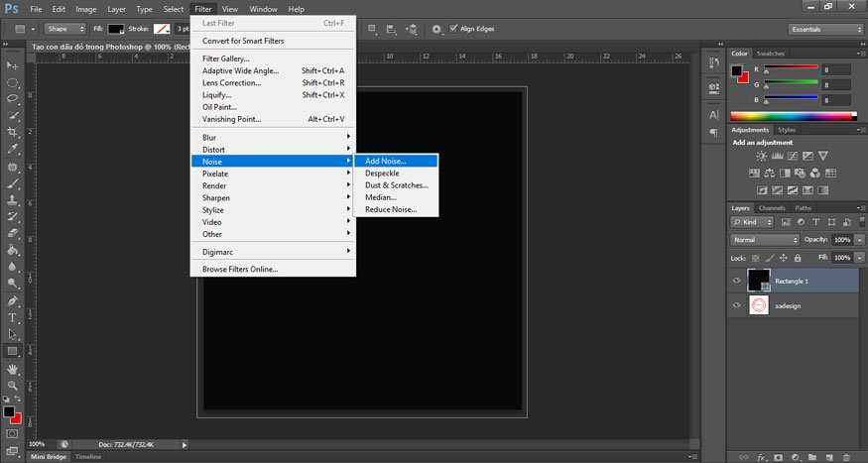Toggle lock position

point(784,258)
